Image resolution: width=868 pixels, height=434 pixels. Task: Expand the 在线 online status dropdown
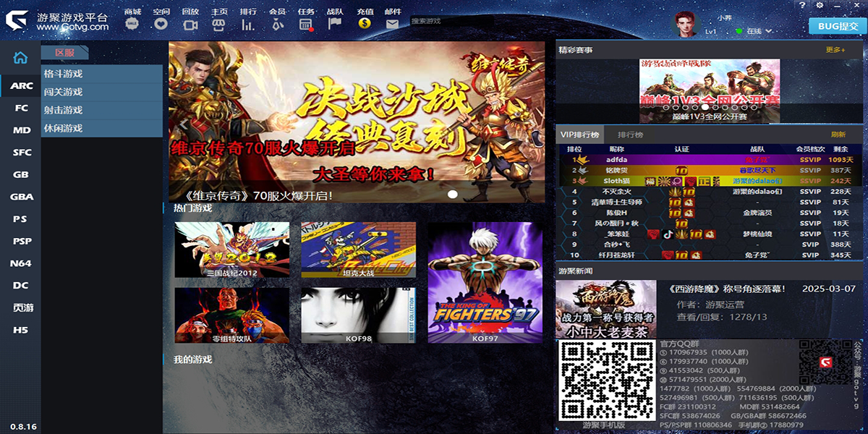pyautogui.click(x=770, y=31)
